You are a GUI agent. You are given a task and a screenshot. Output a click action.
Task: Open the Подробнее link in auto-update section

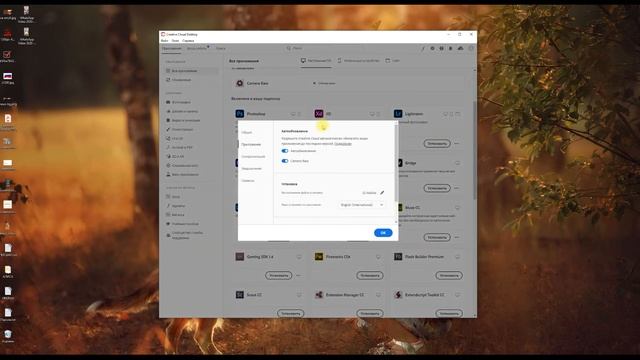343,144
